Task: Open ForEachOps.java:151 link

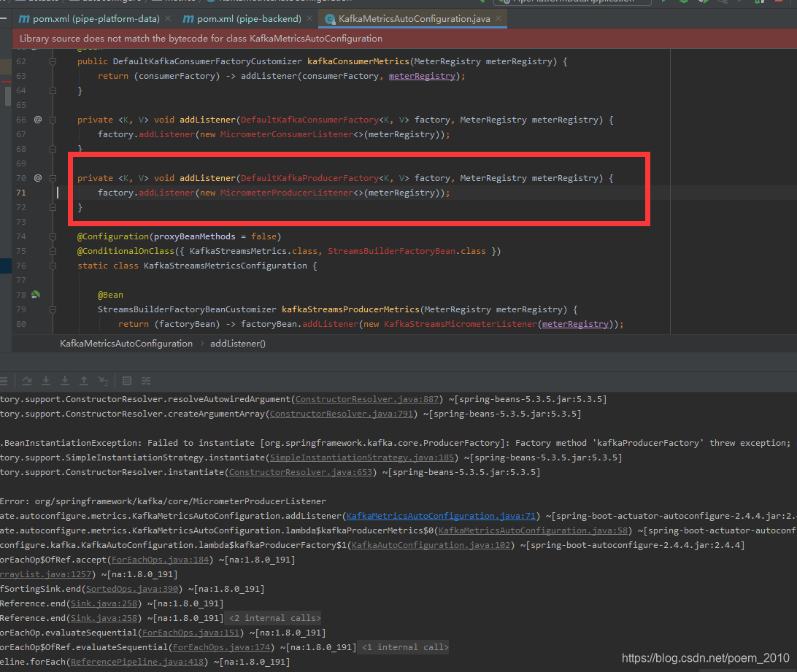Action: click(191, 633)
